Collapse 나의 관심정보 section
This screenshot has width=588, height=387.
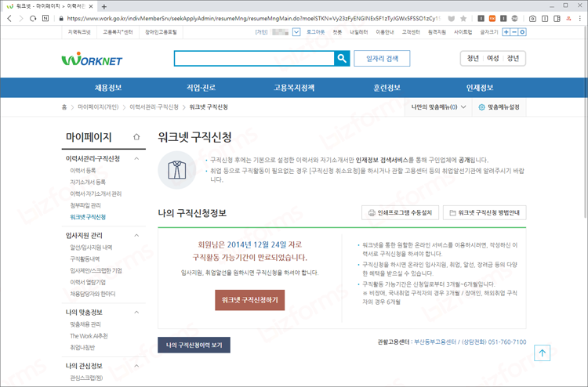click(136, 366)
